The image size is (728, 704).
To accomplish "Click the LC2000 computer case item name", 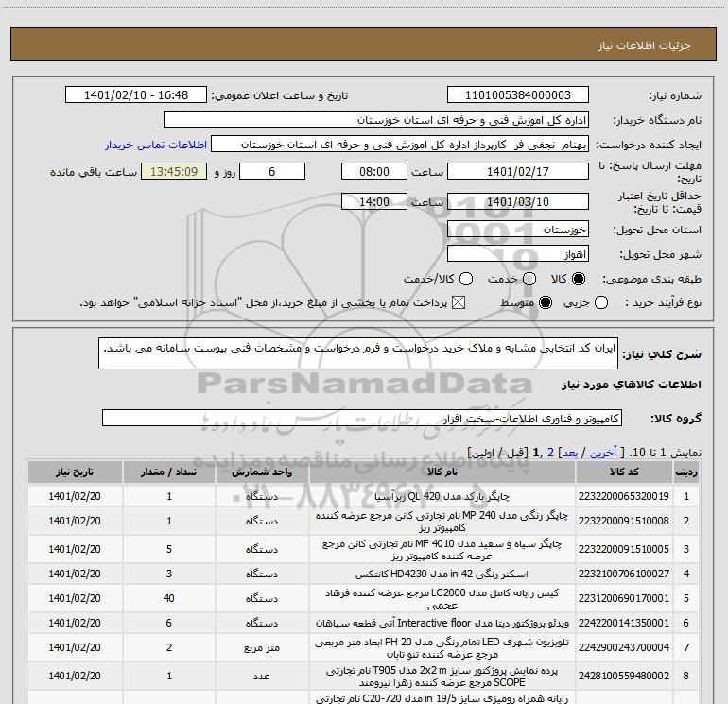I will [442, 599].
